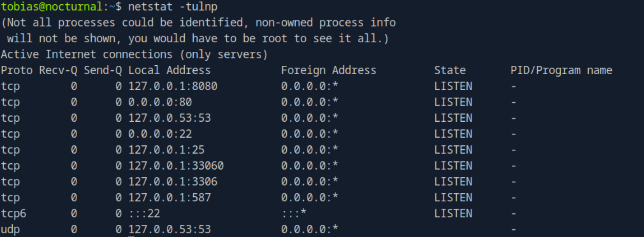Viewport: 644px width, 237px height.
Task: Click the PID/Program name column header
Action: coord(561,70)
